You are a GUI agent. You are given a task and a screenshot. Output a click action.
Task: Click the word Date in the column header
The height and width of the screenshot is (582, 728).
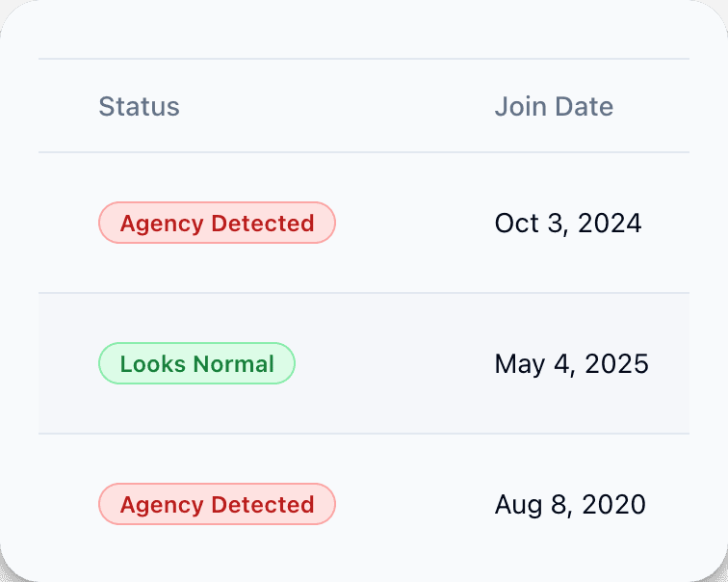(x=585, y=106)
